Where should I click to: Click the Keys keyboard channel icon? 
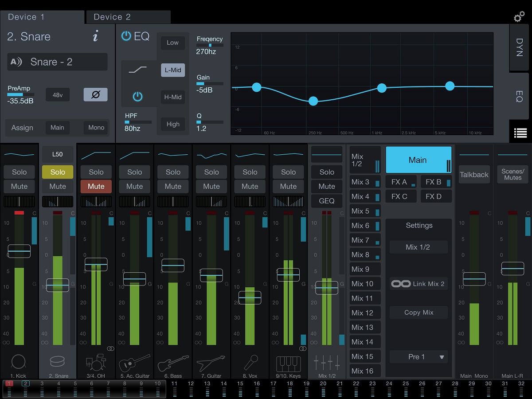[288, 363]
